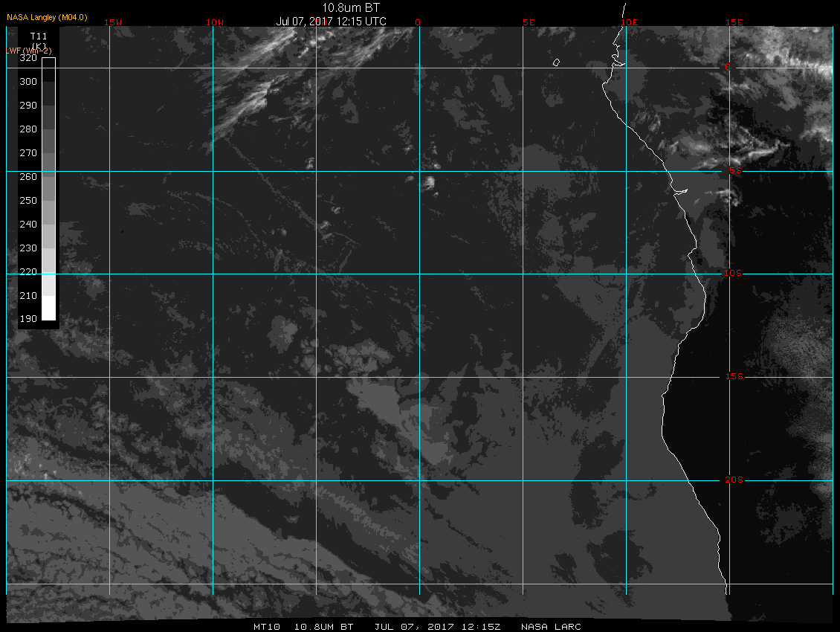Click the '5E' longitude label

coord(529,22)
